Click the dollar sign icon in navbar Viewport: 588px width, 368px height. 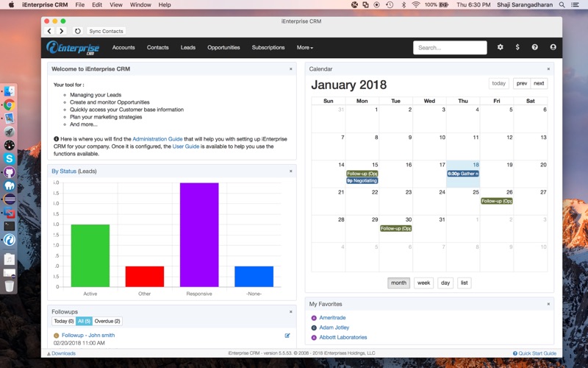click(517, 47)
